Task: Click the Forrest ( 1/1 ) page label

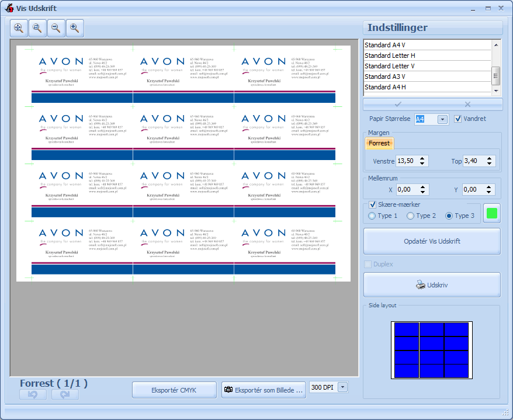Action: tap(54, 383)
